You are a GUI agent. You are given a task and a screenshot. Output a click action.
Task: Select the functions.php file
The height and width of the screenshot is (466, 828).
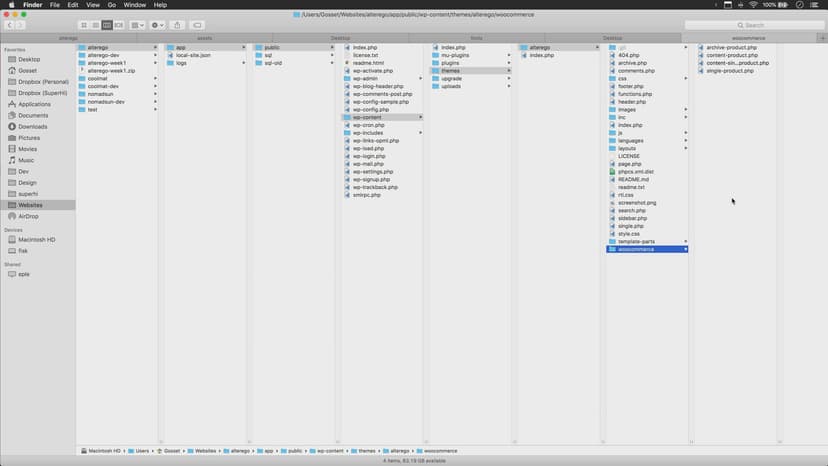pyautogui.click(x=634, y=94)
